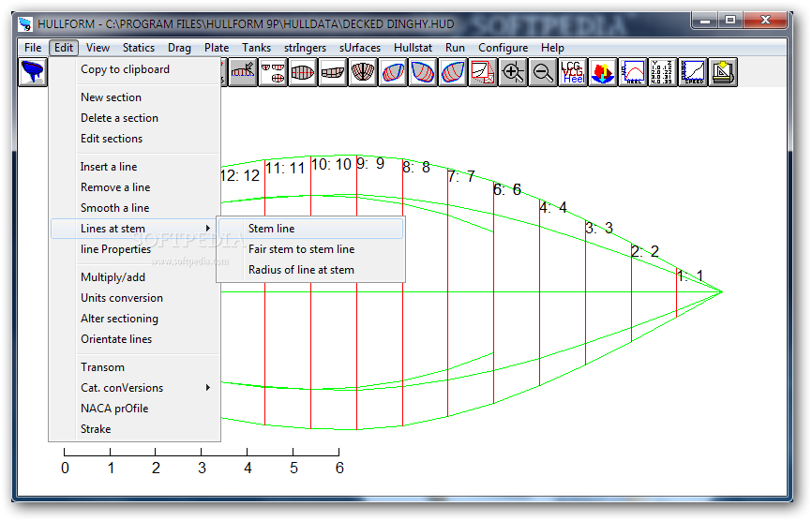Open the numeric hydrostatics table icon
This screenshot has width=812, height=521.
[663, 72]
